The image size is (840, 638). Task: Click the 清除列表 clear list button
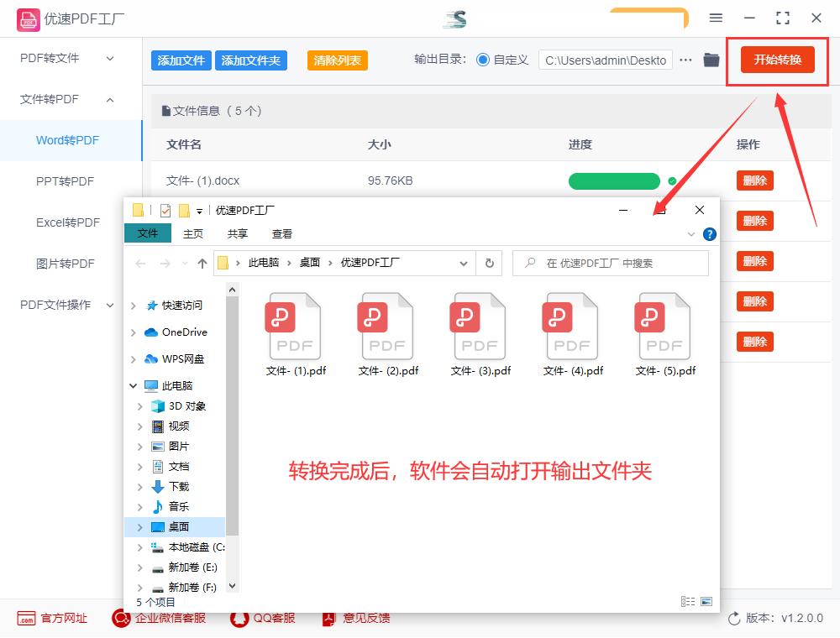pyautogui.click(x=337, y=60)
